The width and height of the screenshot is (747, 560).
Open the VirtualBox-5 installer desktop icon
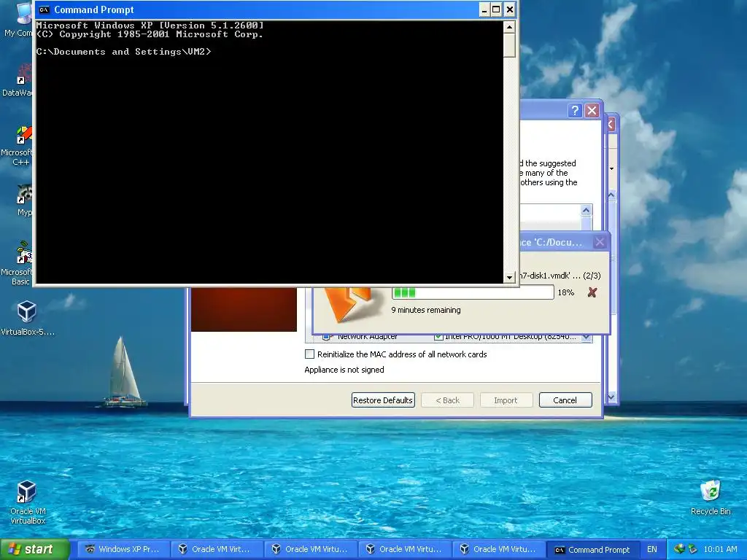click(27, 318)
